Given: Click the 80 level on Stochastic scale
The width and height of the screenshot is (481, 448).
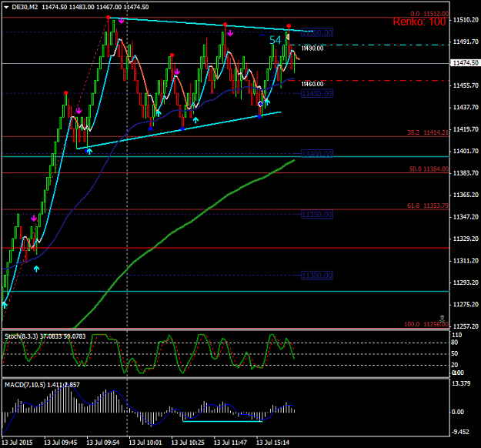Looking at the screenshot, I should click(x=454, y=343).
